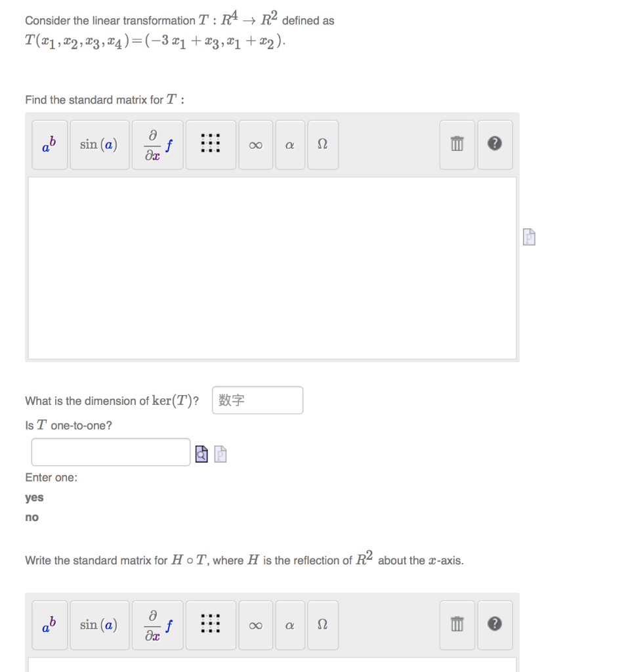Select a^b in the H∘T toolbar
This screenshot has width=624, height=672.
[x=49, y=625]
